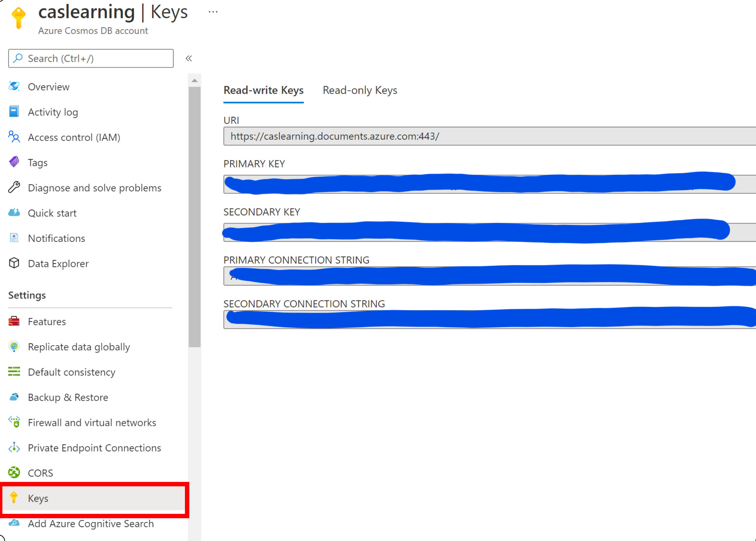This screenshot has height=541, width=756.
Task: Click the Backup & Restore cloud icon
Action: (x=14, y=397)
